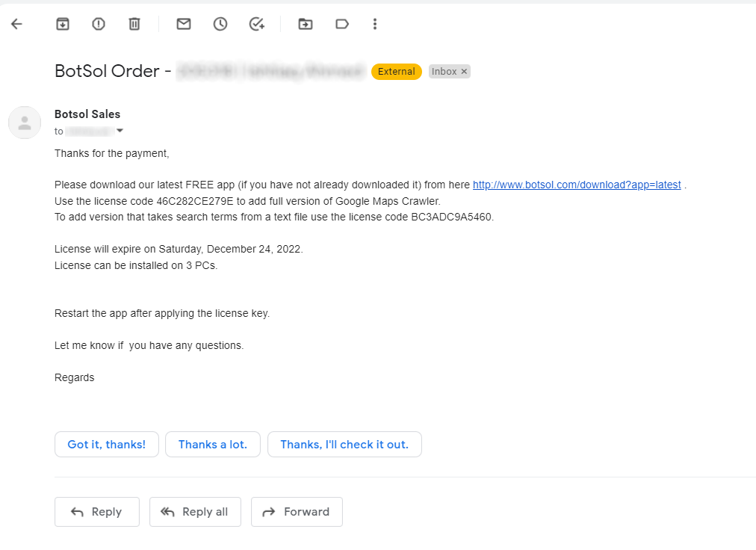Open the botsol.com download link
Screen dimensions: 756x550
tap(577, 185)
